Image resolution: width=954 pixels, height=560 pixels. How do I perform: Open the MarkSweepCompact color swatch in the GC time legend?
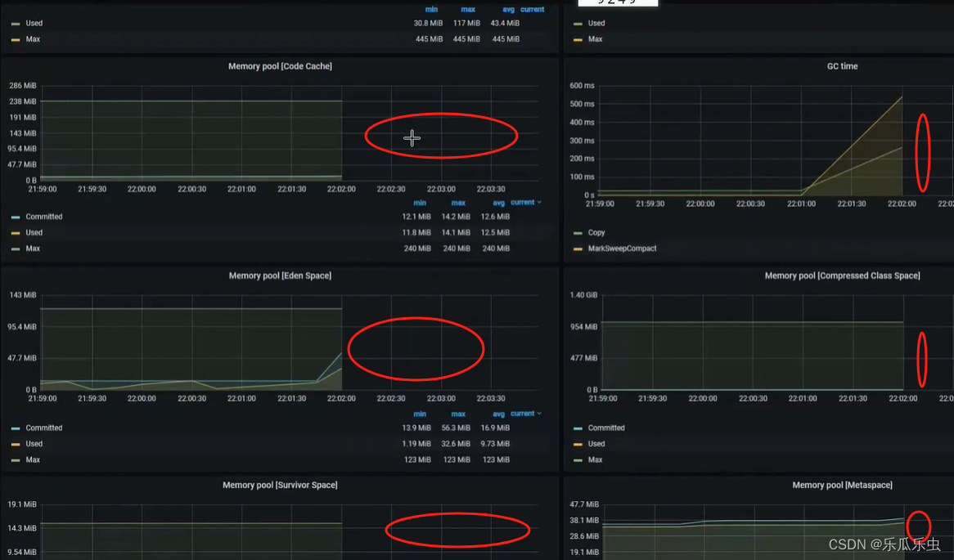[578, 249]
